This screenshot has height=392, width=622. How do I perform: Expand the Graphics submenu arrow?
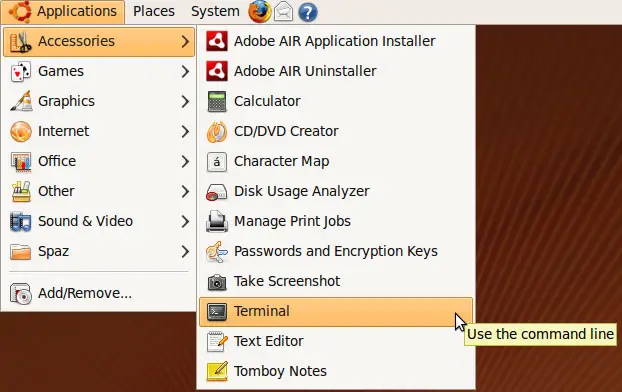pyautogui.click(x=185, y=101)
